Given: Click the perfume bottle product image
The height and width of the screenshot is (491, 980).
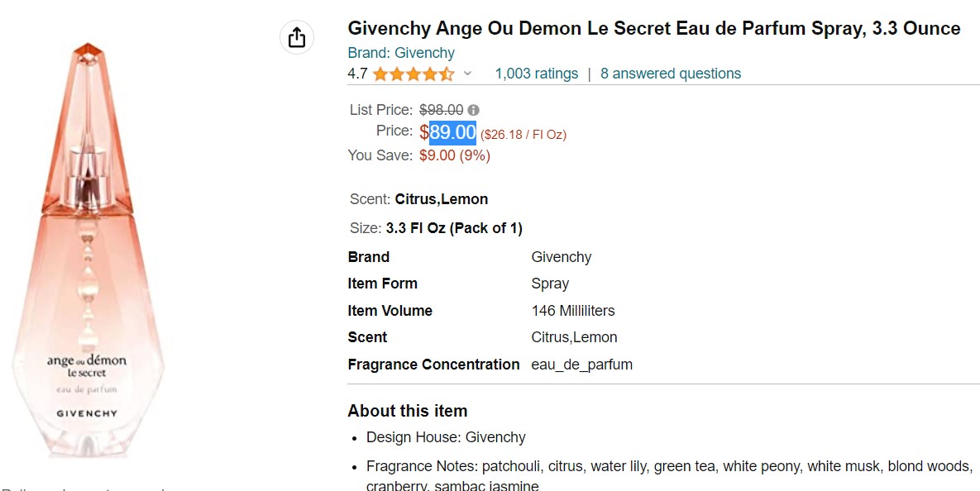Looking at the screenshot, I should click(87, 248).
